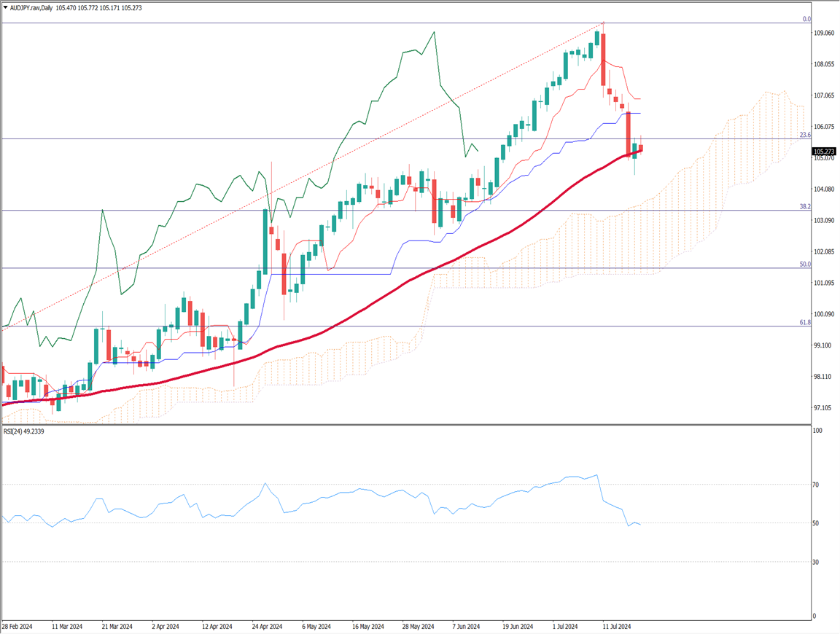
Task: Select the 50.0 Fibonacci retracement label
Action: point(805,265)
